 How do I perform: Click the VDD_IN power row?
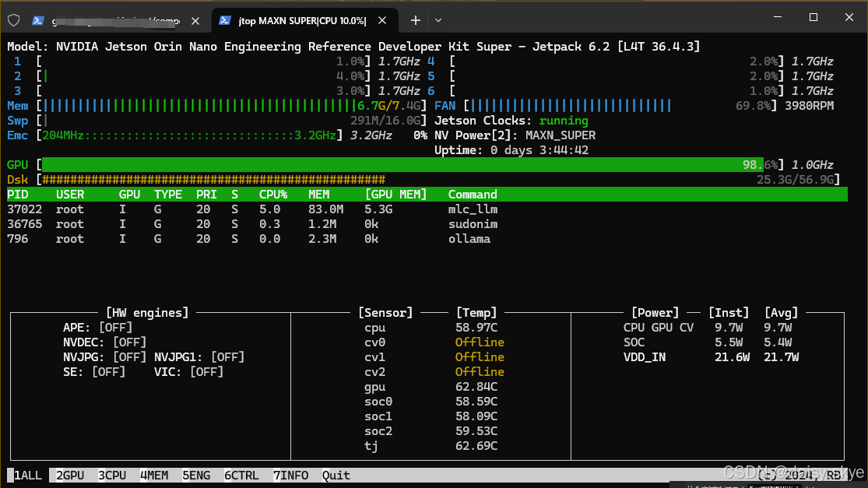pyautogui.click(x=711, y=357)
